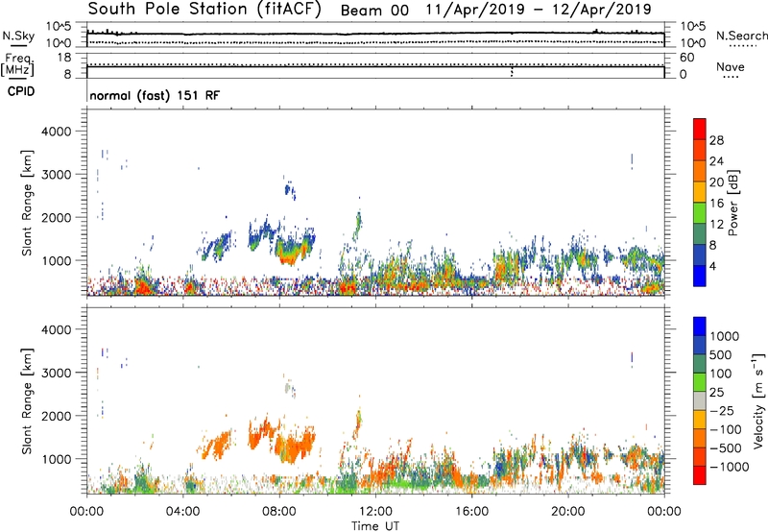This screenshot has height=532, width=768.
Task: Click the '28' tick on Power colorbar
Action: (x=716, y=140)
